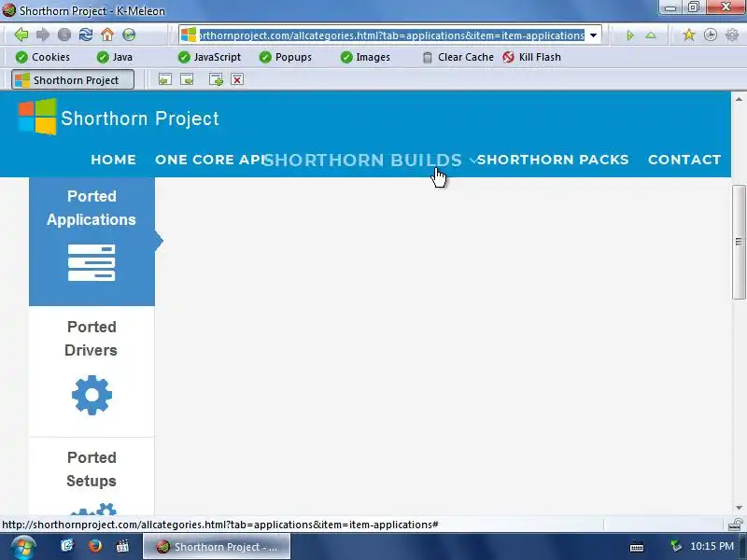Viewport: 747px width, 560px height.
Task: Open the Windows Start orb
Action: (x=23, y=547)
